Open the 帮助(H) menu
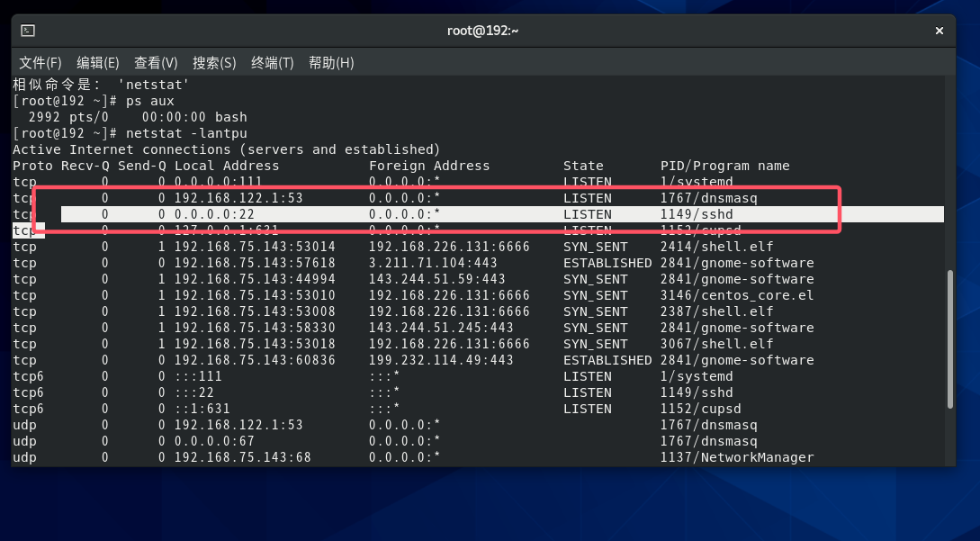 point(331,62)
